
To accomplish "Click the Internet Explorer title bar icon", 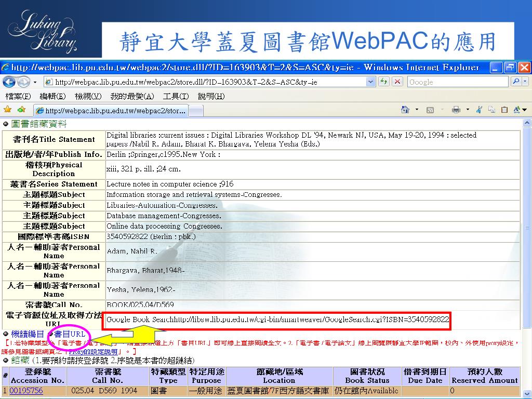I will pos(5,67).
